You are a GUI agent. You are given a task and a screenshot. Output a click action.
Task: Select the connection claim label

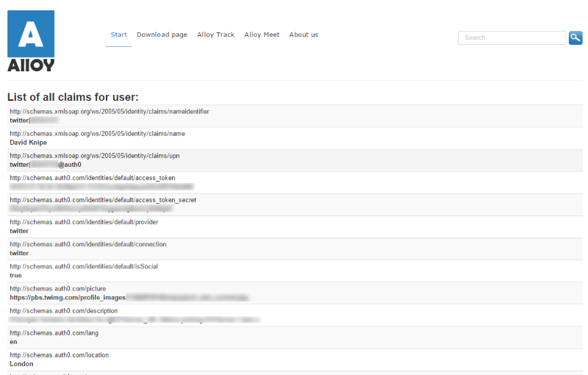click(x=87, y=244)
